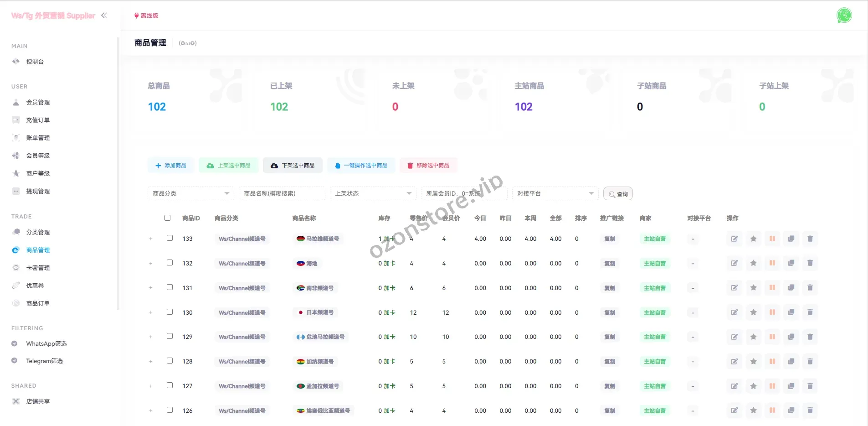The width and height of the screenshot is (868, 426).
Task: Click the copy icon for product 130
Action: click(x=791, y=312)
